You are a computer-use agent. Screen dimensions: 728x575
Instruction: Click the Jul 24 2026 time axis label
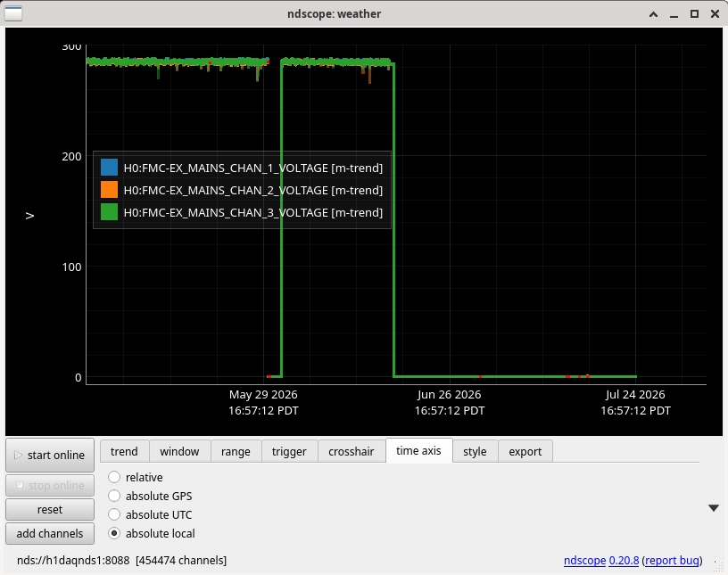tap(635, 402)
